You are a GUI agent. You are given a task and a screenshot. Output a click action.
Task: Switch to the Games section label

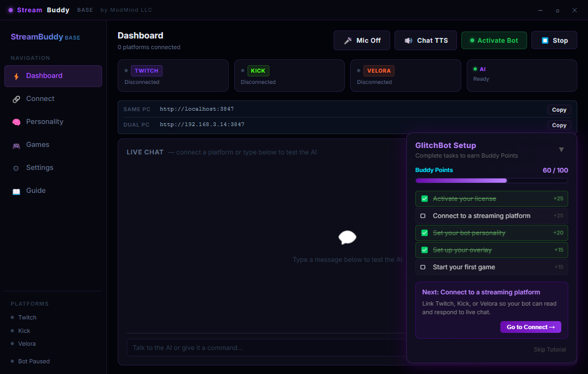point(37,145)
